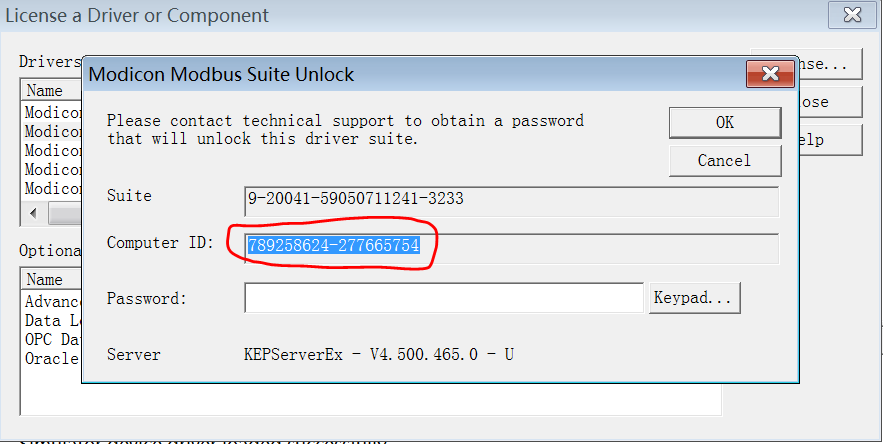Click the partially hidden Help button
883x444 pixels.
point(828,140)
